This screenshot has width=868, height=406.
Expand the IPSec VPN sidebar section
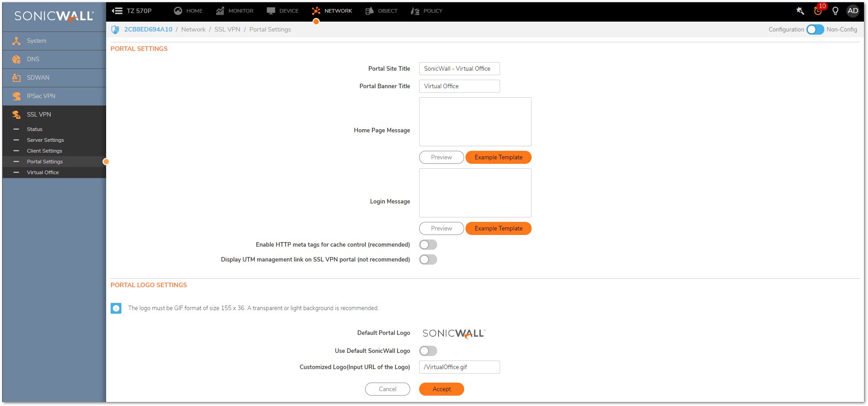click(x=41, y=96)
